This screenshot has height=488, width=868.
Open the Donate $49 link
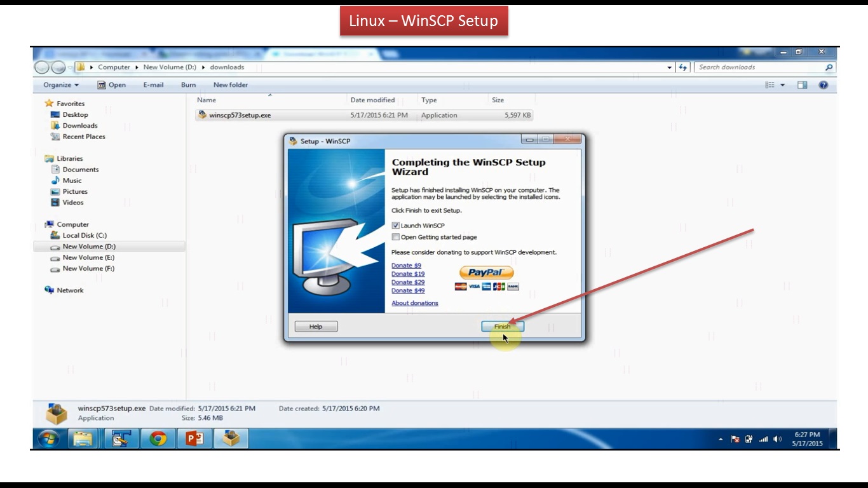point(408,290)
